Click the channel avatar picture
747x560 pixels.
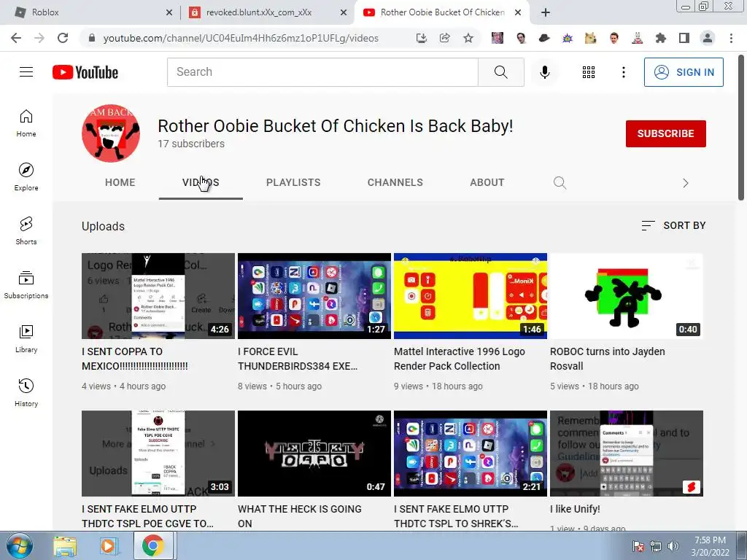click(111, 133)
